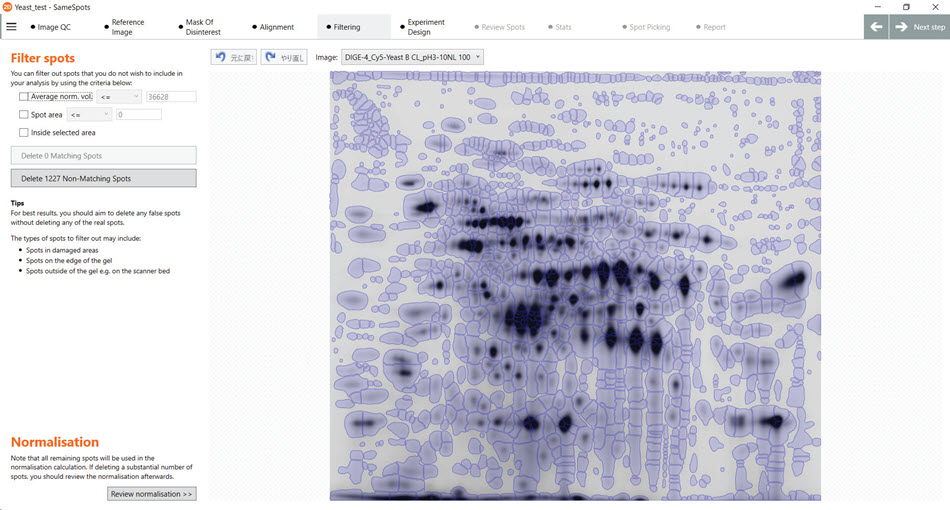Image resolution: width=950 pixels, height=510 pixels.
Task: Switch to the Image QC step
Action: coord(50,27)
